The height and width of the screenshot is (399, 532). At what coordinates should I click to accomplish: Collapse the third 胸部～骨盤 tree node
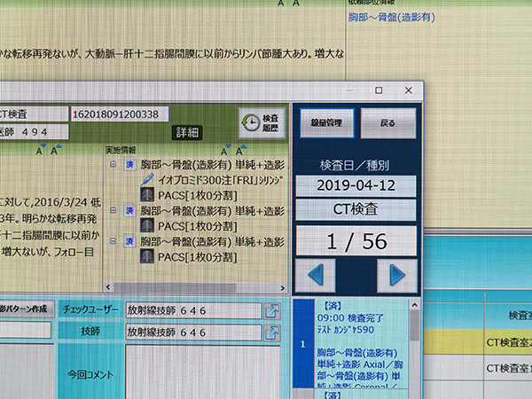[x=113, y=241]
